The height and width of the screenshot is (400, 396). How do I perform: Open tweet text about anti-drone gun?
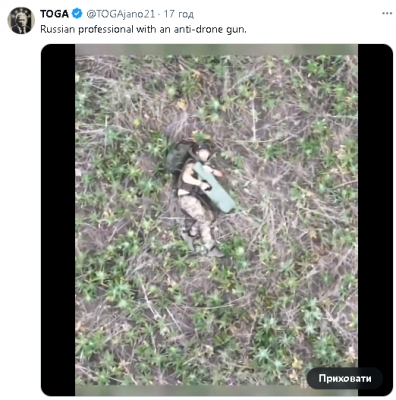(143, 29)
